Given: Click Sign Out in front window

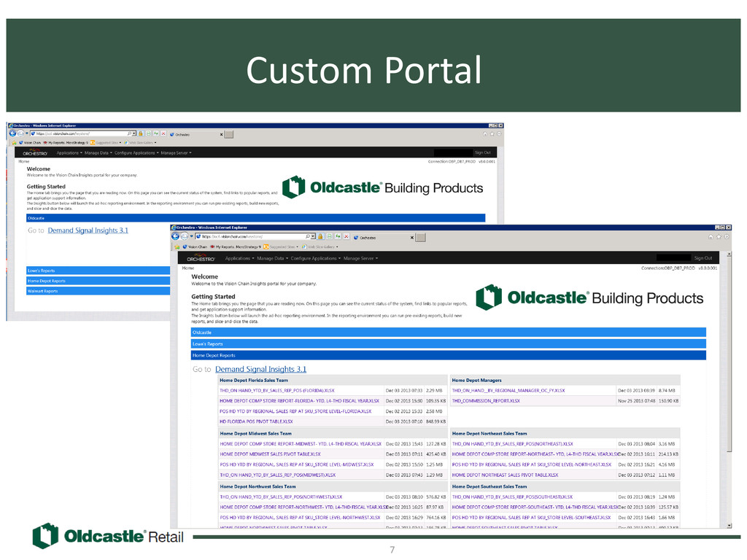Looking at the screenshot, I should (x=703, y=258).
